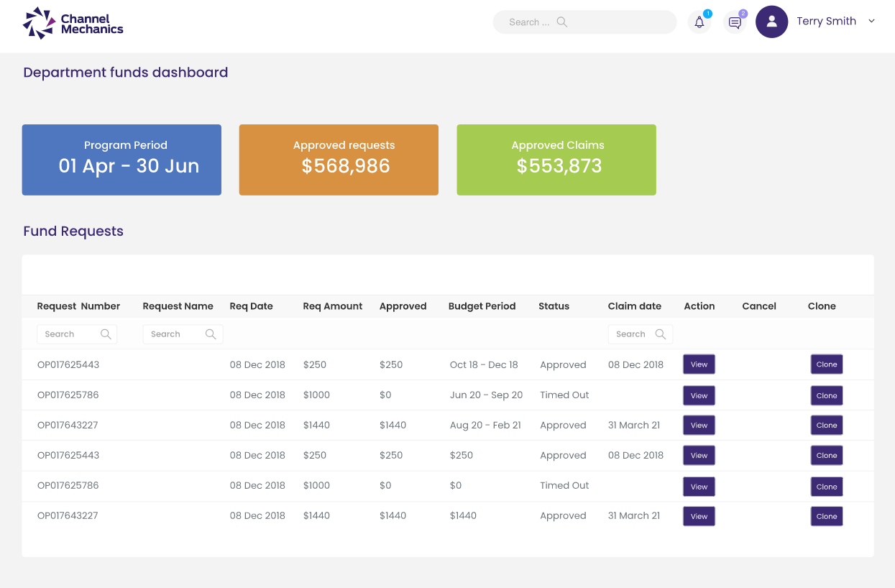
Task: Click the Budget Period column header
Action: (482, 306)
